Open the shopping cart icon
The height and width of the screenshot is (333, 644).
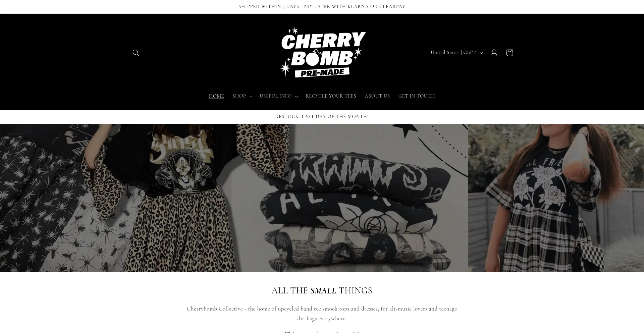click(509, 53)
